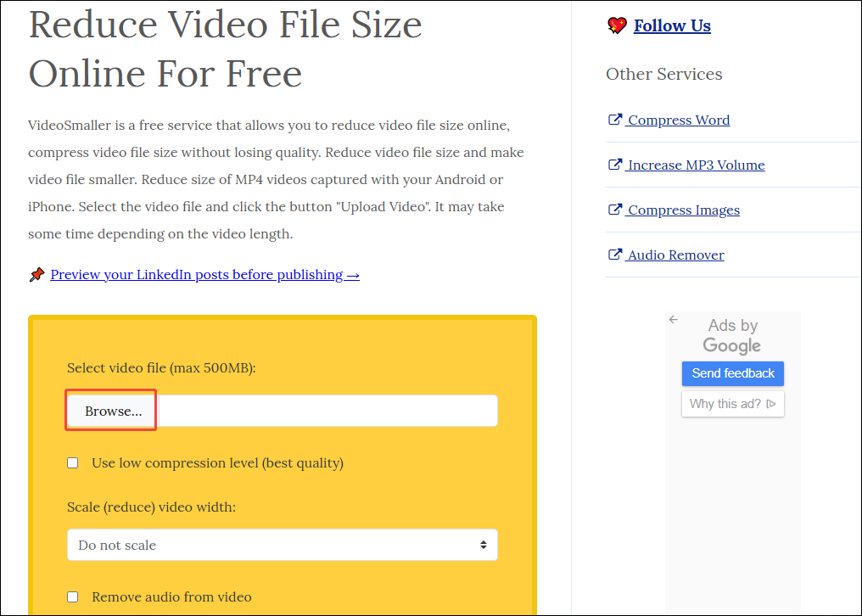862x616 pixels.
Task: Click the Ads by Google text
Action: (733, 335)
